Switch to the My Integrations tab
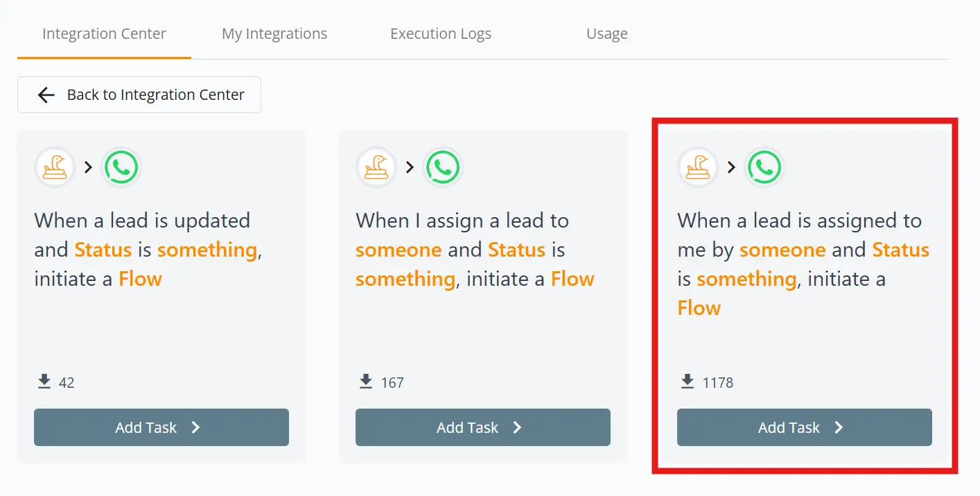The image size is (980, 496). pos(274,33)
